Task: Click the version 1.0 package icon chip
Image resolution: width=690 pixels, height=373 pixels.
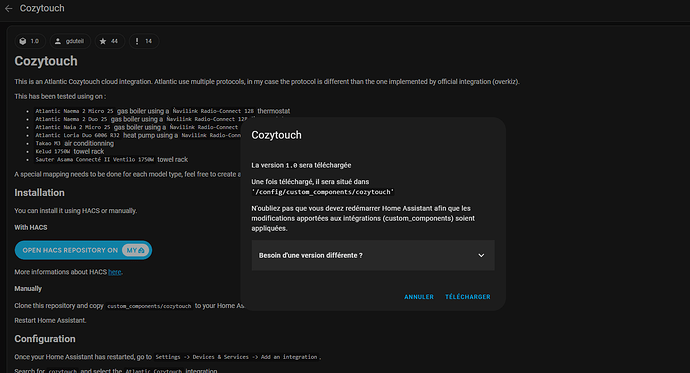Action: click(23, 41)
